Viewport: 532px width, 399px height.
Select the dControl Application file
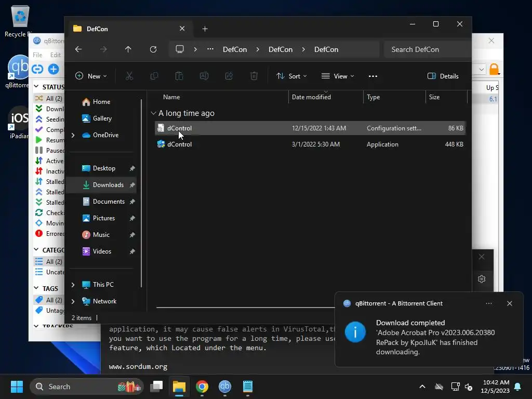click(x=310, y=144)
